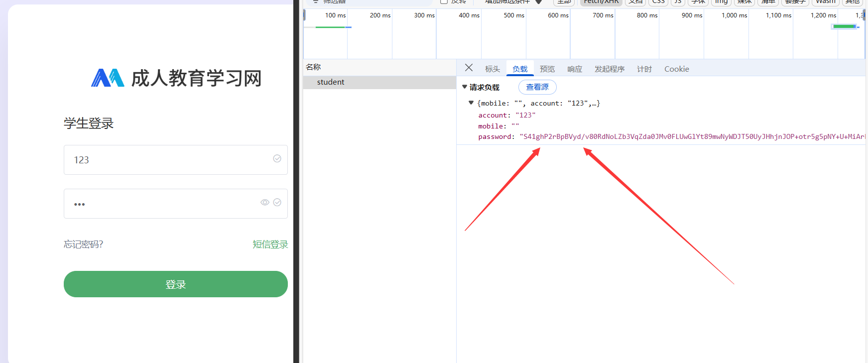Click the checkmark icon in the password field
This screenshot has width=868, height=363.
[277, 202]
